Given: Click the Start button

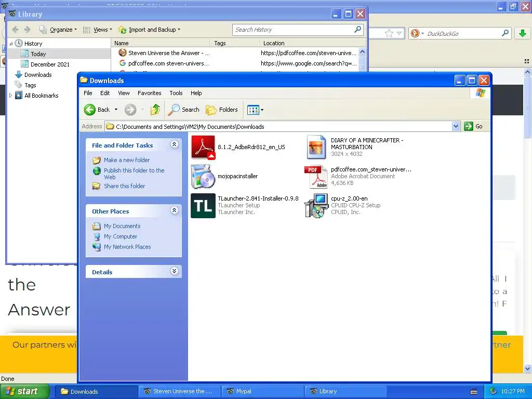Looking at the screenshot, I should point(24,391).
